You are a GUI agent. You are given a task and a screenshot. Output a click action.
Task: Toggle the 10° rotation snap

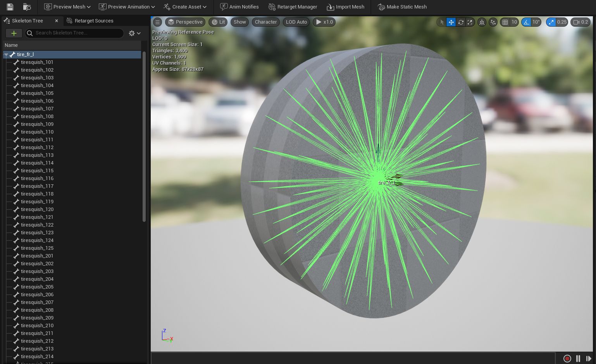click(526, 22)
